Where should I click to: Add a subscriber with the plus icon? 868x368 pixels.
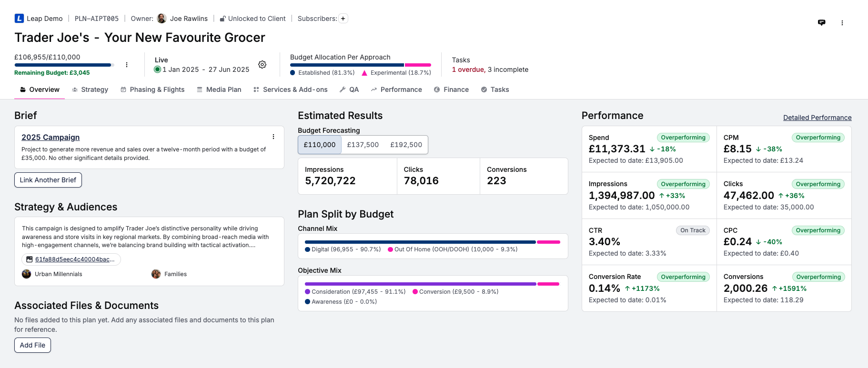pyautogui.click(x=343, y=19)
